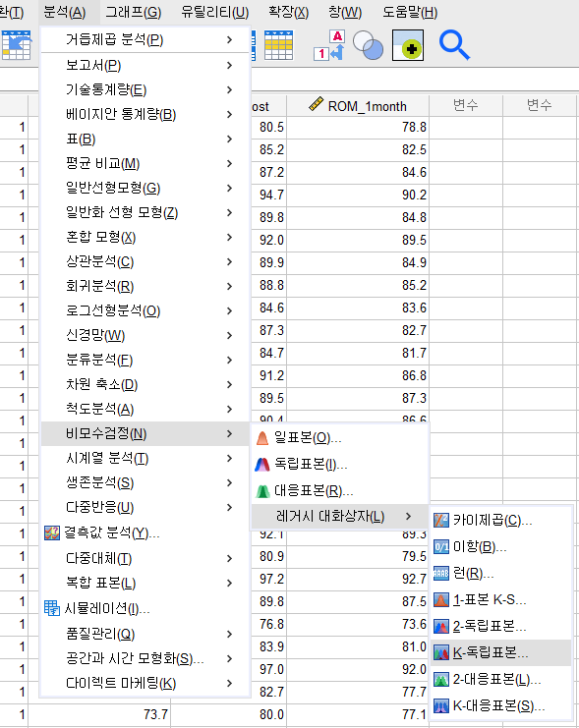Click the blue magnifier search icon
Image resolution: width=579 pixels, height=728 pixels.
tap(454, 45)
